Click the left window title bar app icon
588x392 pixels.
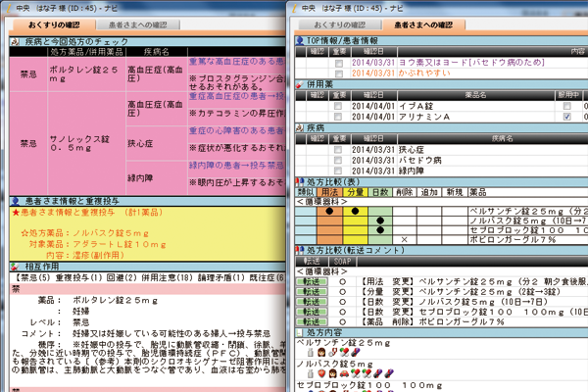pyautogui.click(x=8, y=8)
